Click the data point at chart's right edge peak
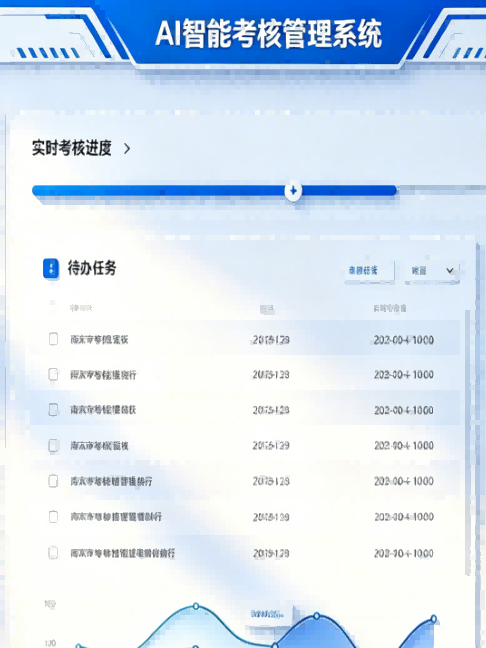 pyautogui.click(x=434, y=619)
